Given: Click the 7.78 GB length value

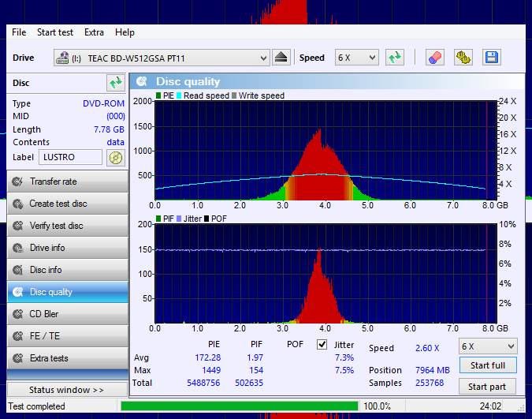Looking at the screenshot, I should tap(109, 129).
